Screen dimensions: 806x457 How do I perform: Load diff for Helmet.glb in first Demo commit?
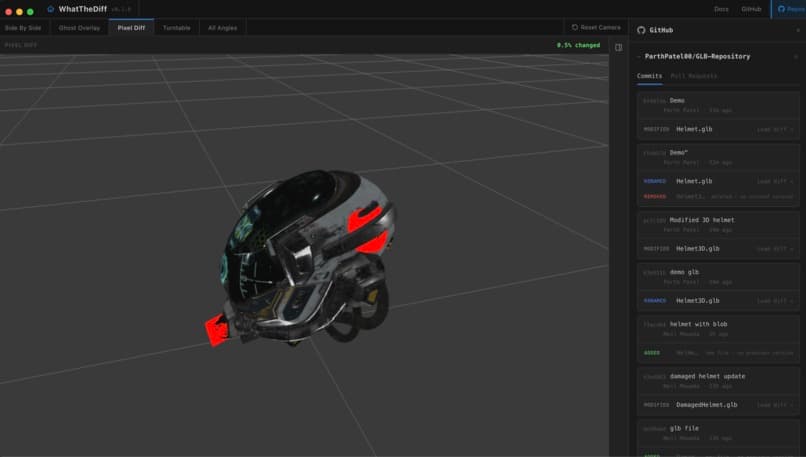click(x=775, y=130)
